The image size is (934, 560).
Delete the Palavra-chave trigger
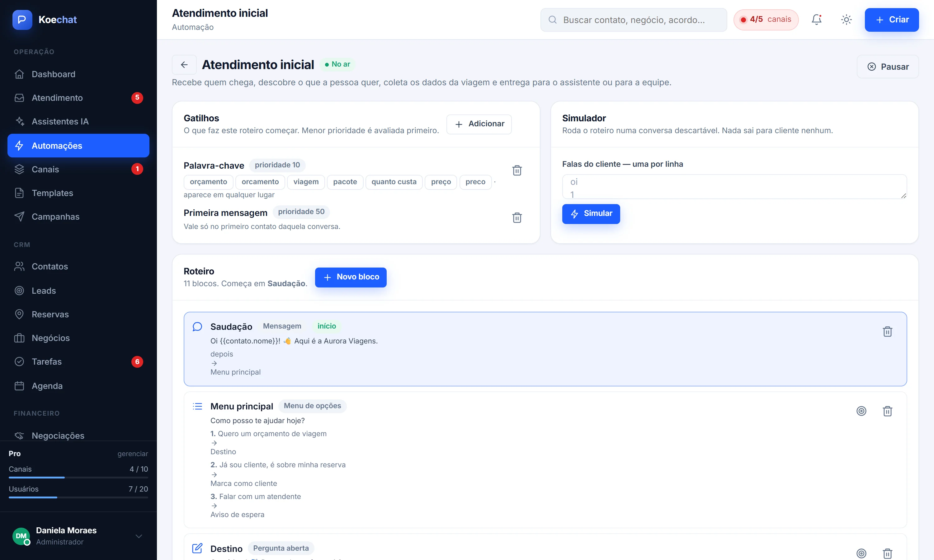click(x=517, y=170)
